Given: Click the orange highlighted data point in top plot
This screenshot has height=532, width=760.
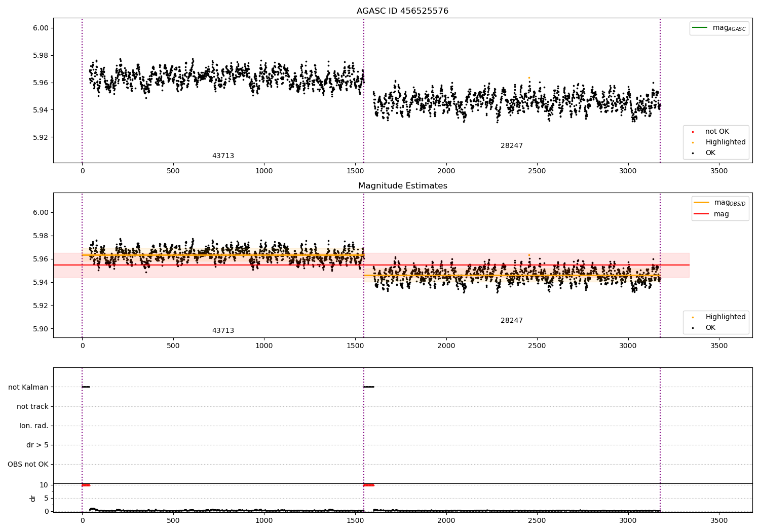Looking at the screenshot, I should click(529, 78).
